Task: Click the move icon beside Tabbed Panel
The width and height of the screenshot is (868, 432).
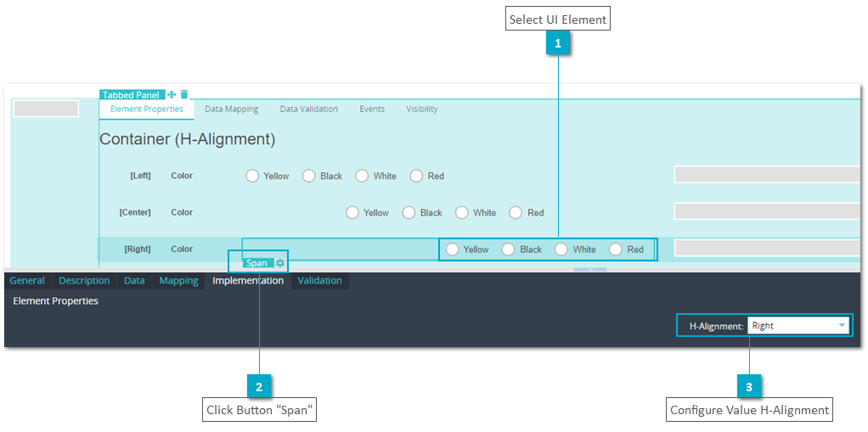Action: pos(172,94)
